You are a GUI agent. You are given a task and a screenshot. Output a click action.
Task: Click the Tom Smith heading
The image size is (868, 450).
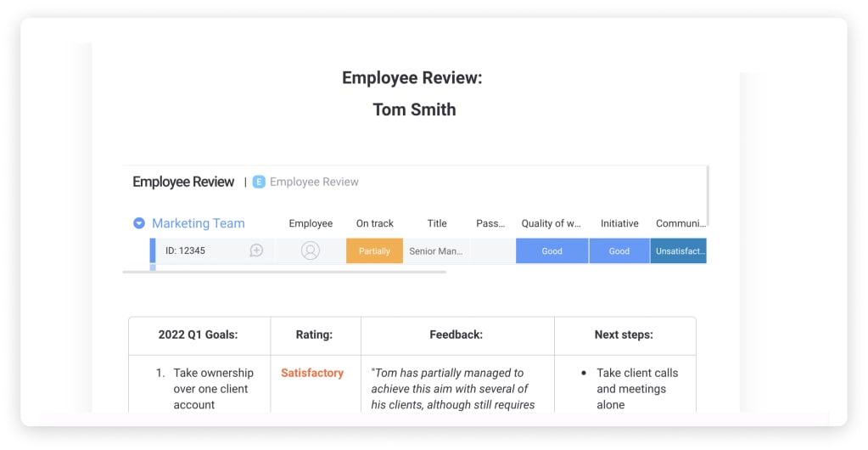pos(414,110)
